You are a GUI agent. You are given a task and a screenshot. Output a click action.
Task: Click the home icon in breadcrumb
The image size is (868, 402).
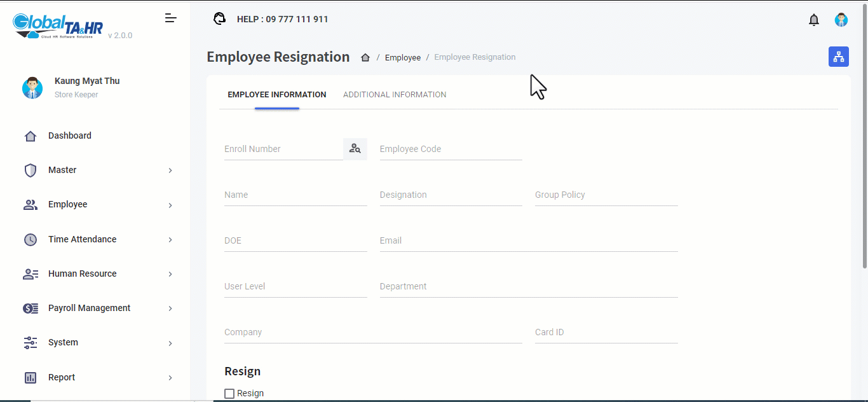[365, 57]
